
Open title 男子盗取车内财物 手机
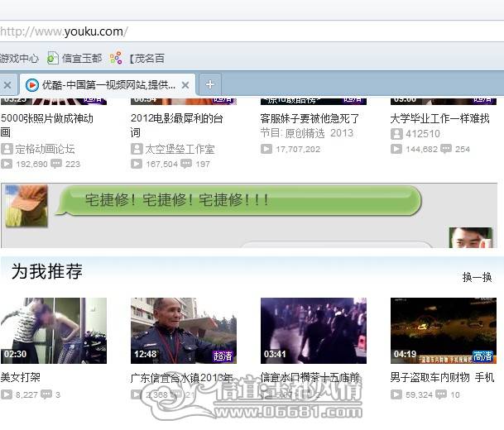[x=442, y=377]
